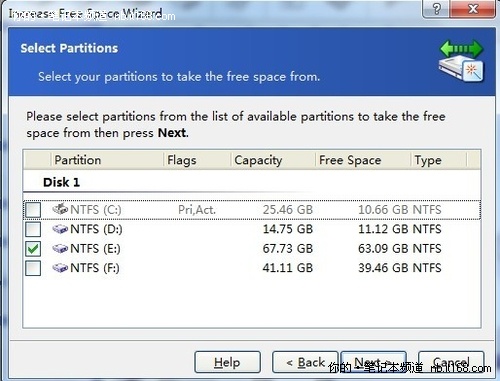Sort by the Flags column header
Screen dimensions: 500x381
pyautogui.click(x=197, y=160)
